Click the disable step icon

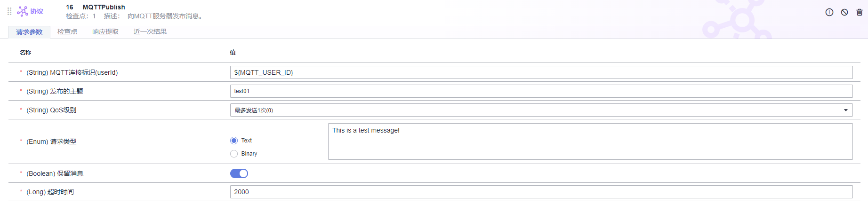tap(844, 12)
